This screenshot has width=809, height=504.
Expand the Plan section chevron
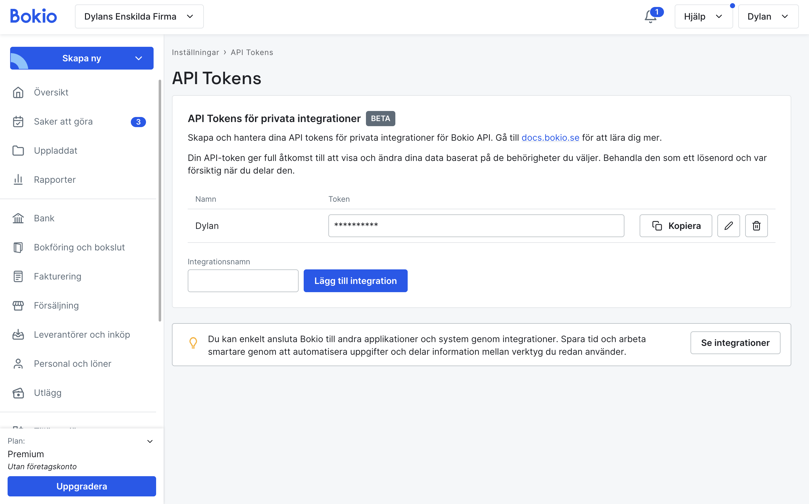pos(150,441)
